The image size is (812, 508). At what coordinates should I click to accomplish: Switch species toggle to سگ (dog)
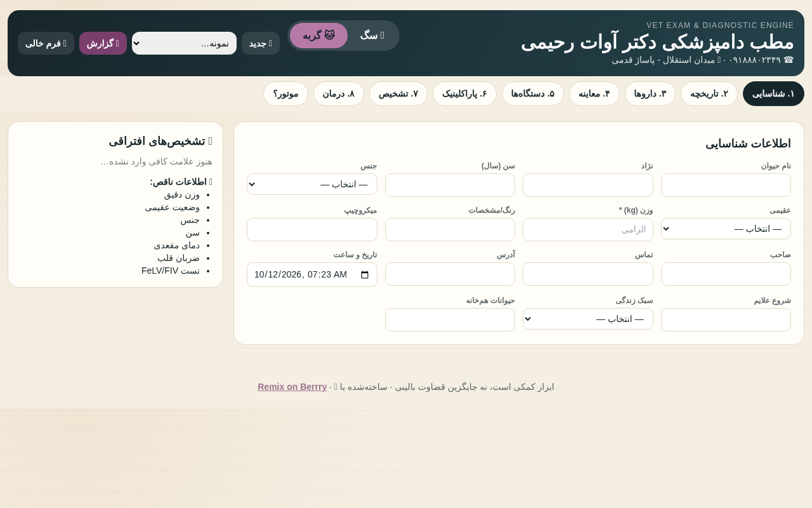372,36
